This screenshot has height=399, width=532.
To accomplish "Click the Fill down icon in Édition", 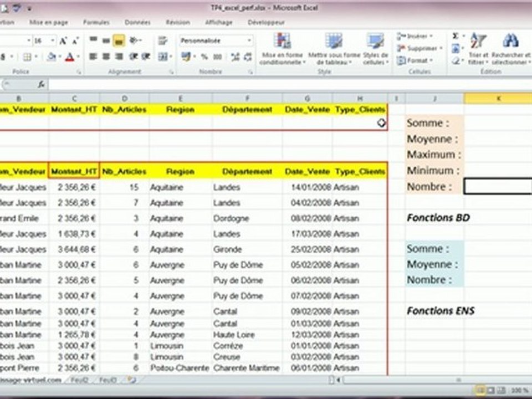I will [x=456, y=49].
